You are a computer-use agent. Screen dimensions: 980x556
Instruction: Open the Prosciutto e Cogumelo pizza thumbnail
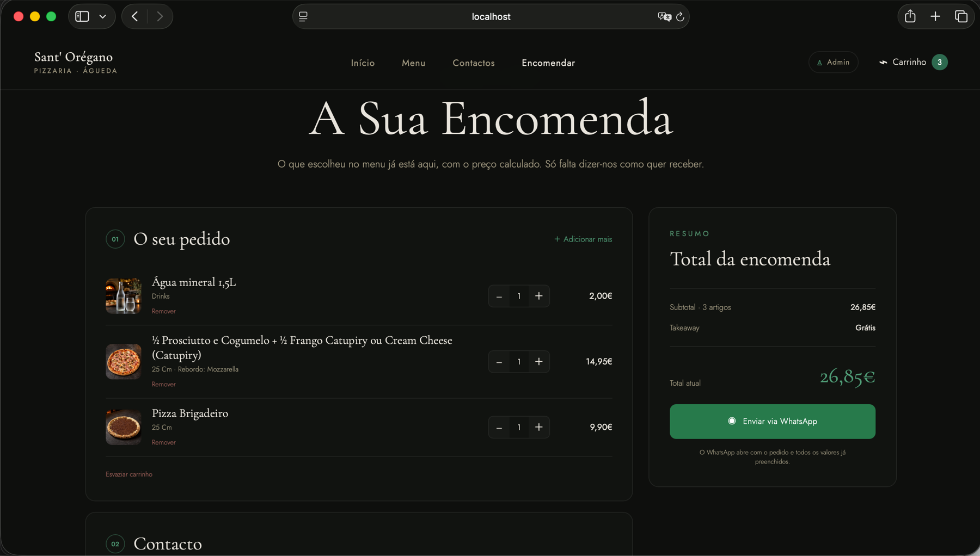pos(124,361)
